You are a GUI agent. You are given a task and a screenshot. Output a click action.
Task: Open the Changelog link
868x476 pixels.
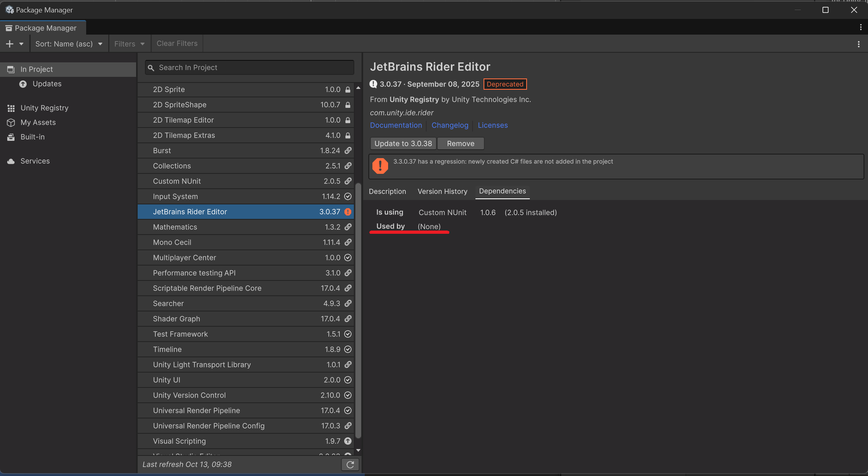(x=450, y=126)
